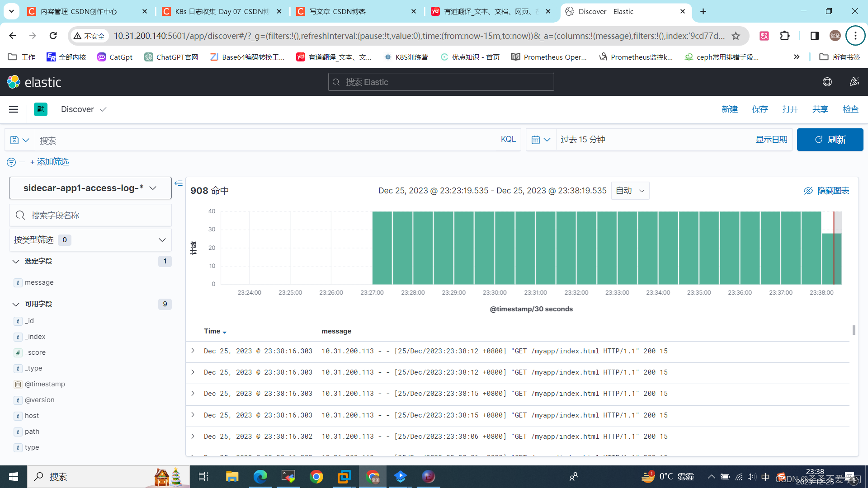The width and height of the screenshot is (868, 488).
Task: Open File Explorer from taskbar
Action: (232, 477)
